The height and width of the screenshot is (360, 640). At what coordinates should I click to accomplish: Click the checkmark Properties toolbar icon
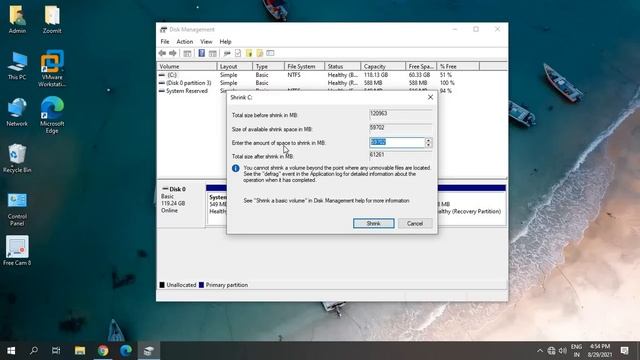pos(238,53)
